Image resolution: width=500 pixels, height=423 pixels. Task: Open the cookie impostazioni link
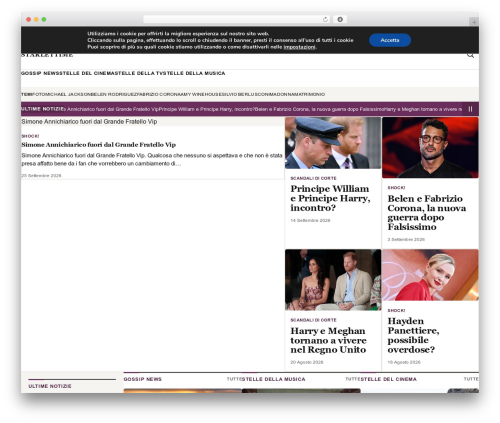tap(299, 47)
